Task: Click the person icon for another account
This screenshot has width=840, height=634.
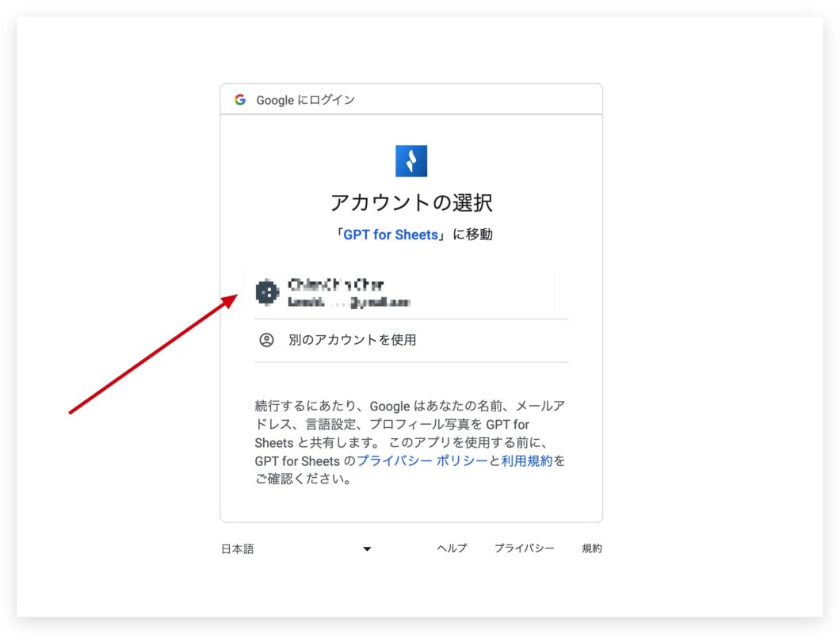Action: point(266,340)
